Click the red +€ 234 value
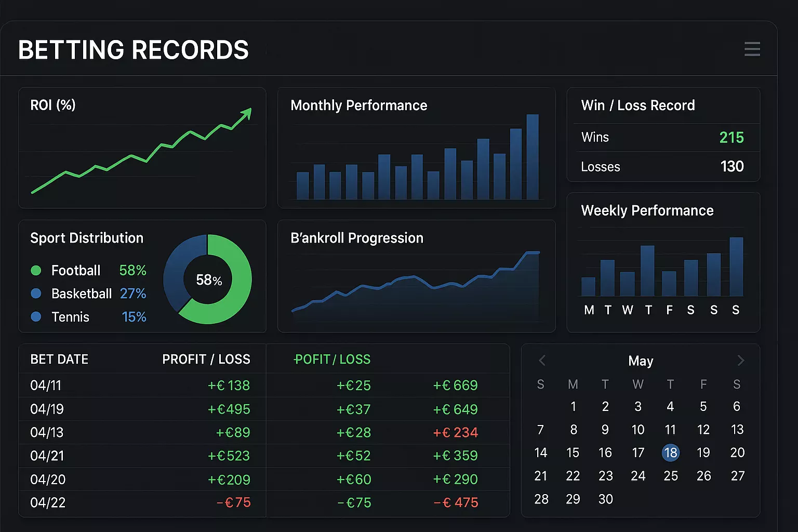798x532 pixels. point(455,432)
